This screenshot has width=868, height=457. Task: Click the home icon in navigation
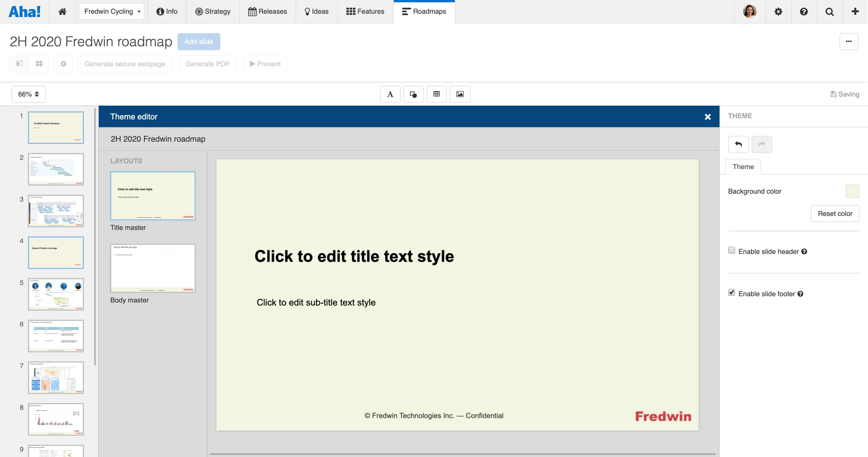coord(62,11)
